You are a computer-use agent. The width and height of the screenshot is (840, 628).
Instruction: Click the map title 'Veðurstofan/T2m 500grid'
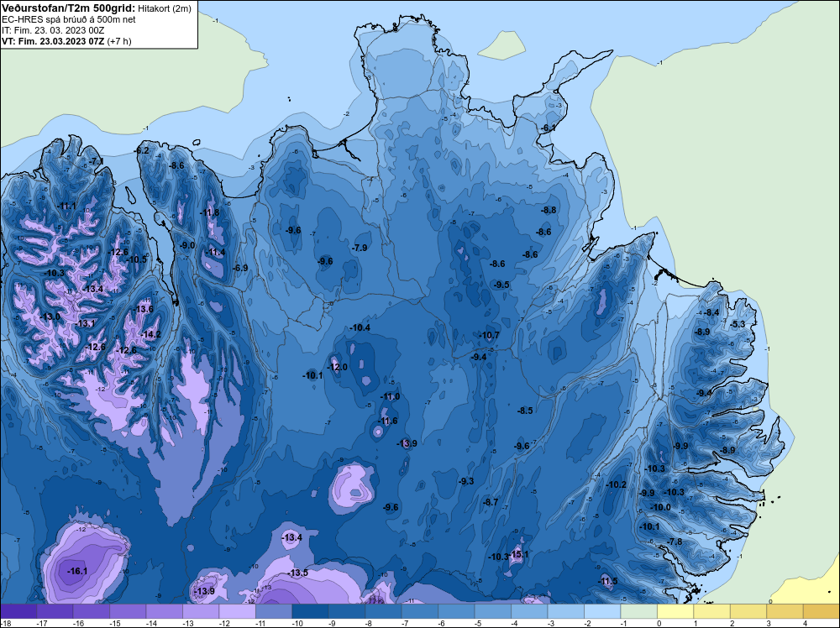tap(67, 8)
